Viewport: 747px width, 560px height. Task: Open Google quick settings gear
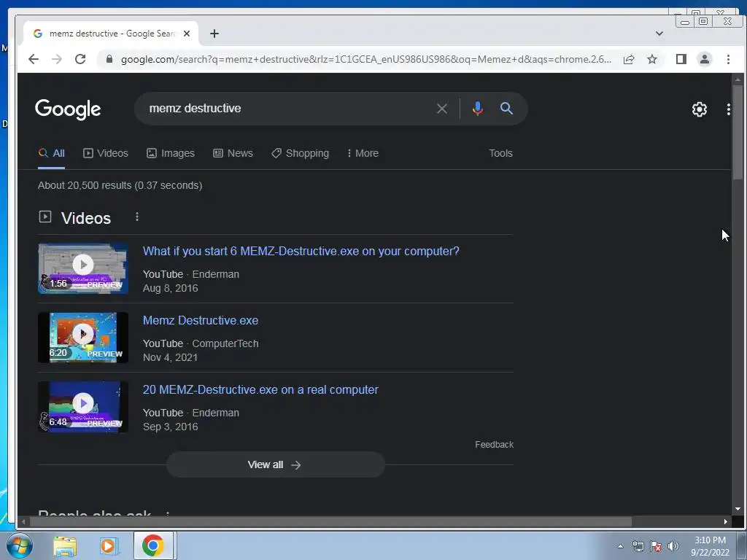tap(700, 109)
